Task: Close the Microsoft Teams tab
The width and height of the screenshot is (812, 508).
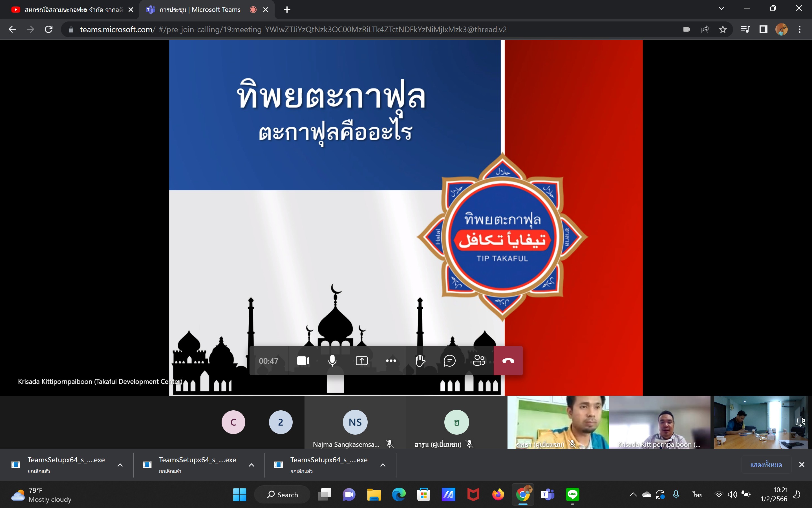Action: tap(265, 10)
